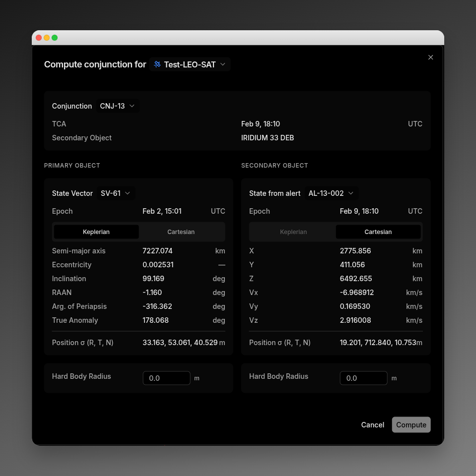Click the Cancel button
The width and height of the screenshot is (476, 476).
(372, 425)
